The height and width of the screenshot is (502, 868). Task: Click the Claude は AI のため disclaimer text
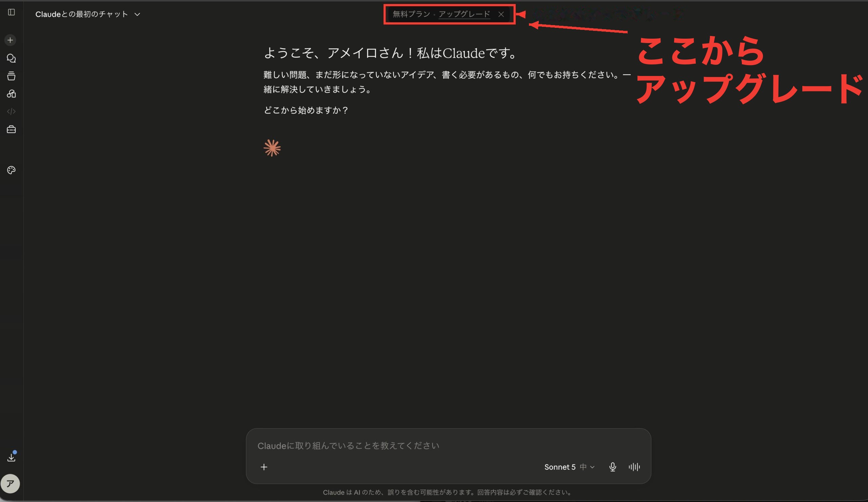(448, 493)
